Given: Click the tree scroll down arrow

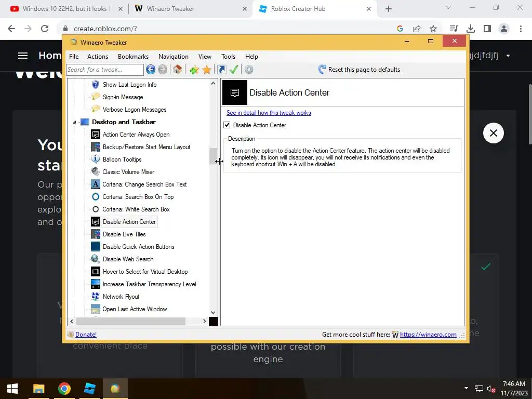Looking at the screenshot, I should (213, 312).
